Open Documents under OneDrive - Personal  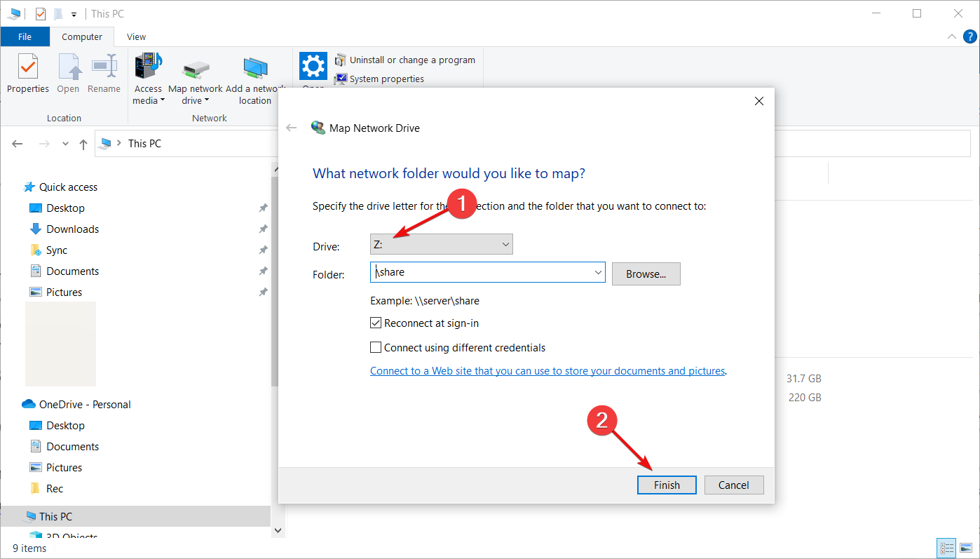tap(72, 447)
